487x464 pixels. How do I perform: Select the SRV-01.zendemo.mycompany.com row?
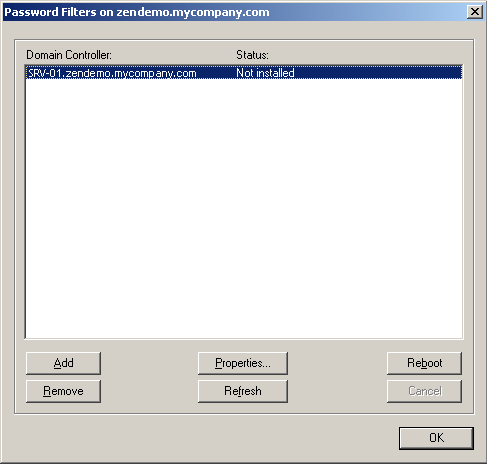(x=244, y=73)
